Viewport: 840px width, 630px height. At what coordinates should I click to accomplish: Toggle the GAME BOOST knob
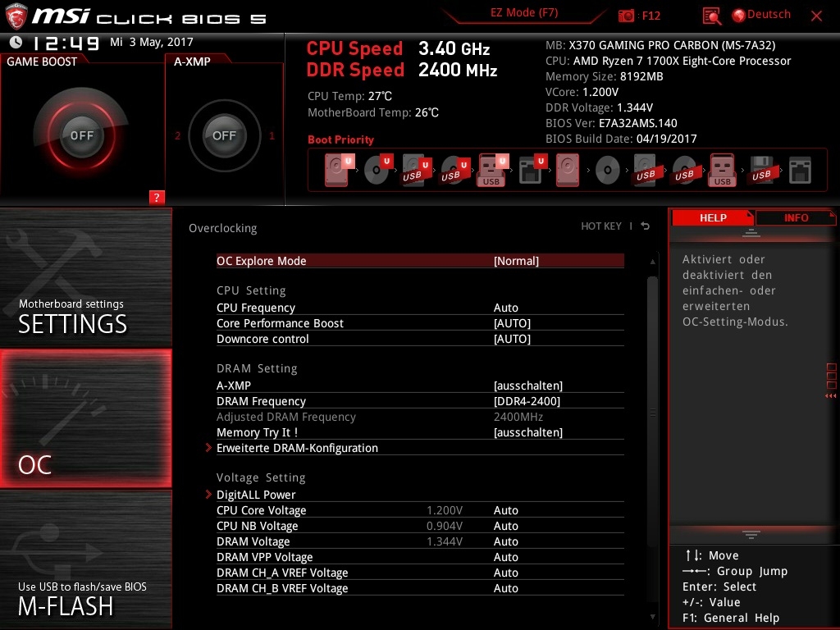(x=81, y=135)
